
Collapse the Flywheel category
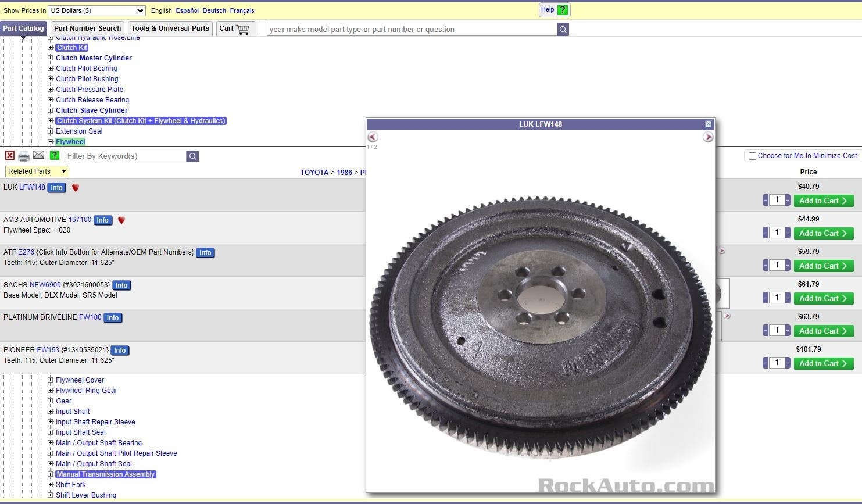[51, 142]
